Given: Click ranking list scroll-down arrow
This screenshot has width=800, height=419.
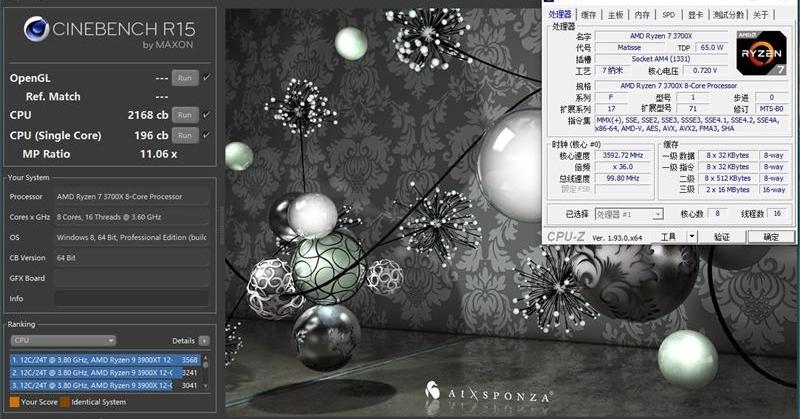Looking at the screenshot, I should pyautogui.click(x=206, y=386).
